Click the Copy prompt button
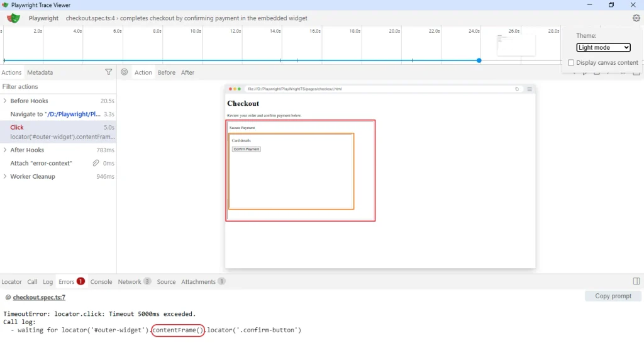This screenshot has width=644, height=343. 613,296
